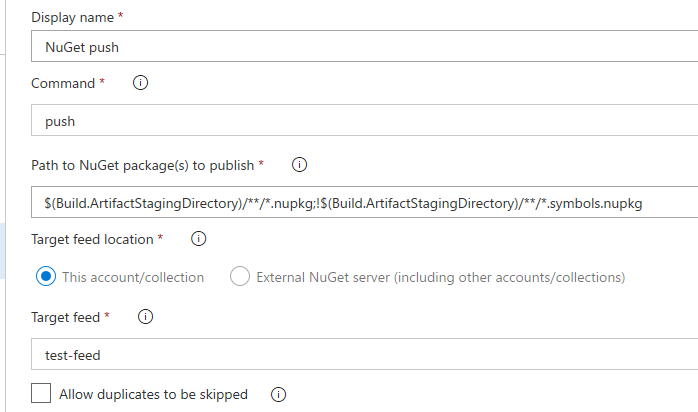Click the External NuGet server option text
Screen dimensions: 698x412
tap(441, 277)
